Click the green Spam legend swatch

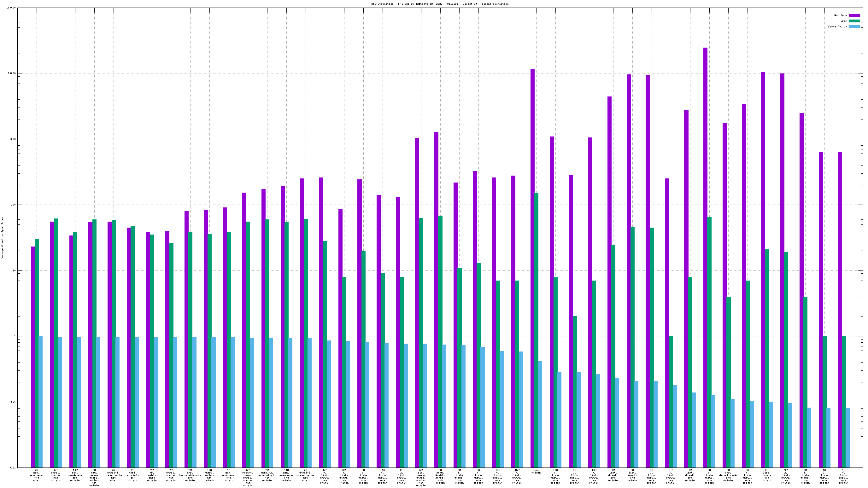pos(854,21)
